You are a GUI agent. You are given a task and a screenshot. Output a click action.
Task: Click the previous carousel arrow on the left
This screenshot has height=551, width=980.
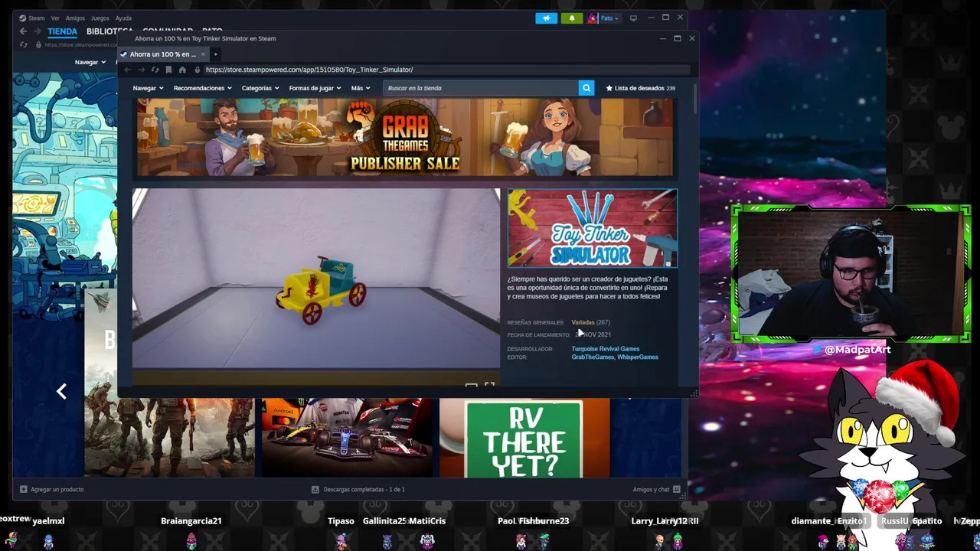tap(61, 392)
